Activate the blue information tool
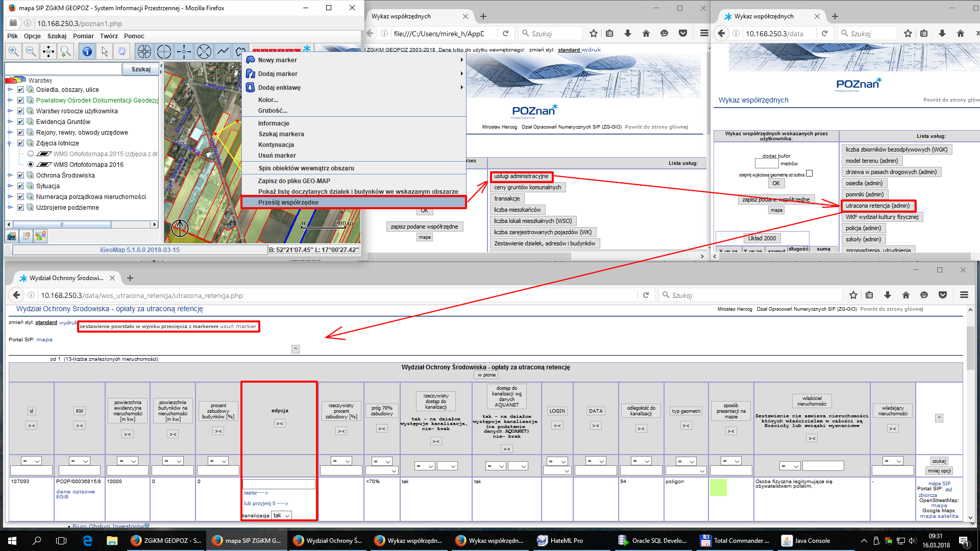This screenshot has height=551, width=980. pos(87,52)
